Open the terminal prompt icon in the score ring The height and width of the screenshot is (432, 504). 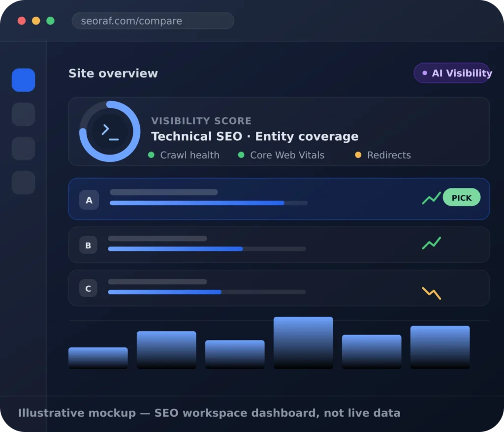pos(110,132)
